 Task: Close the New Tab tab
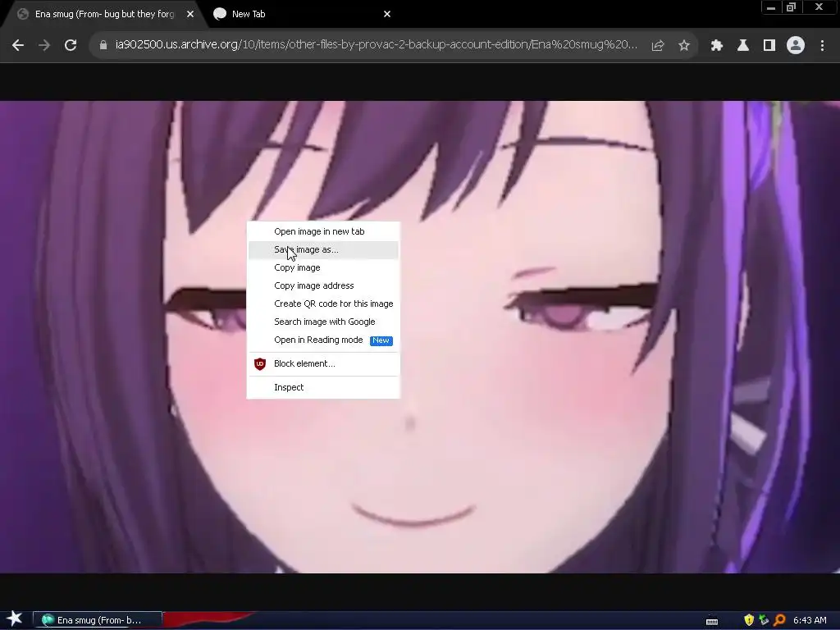click(x=387, y=15)
